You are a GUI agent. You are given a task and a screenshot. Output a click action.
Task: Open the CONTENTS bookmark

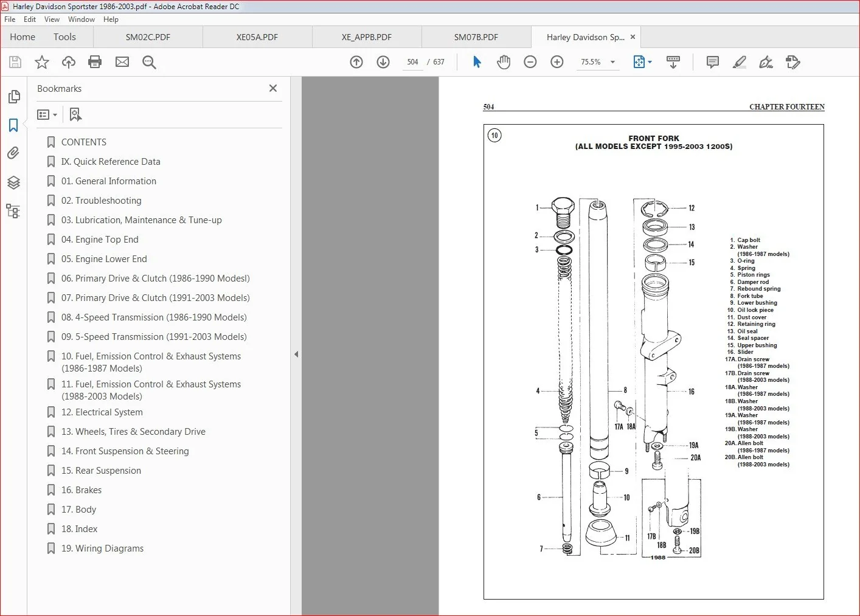coord(84,142)
